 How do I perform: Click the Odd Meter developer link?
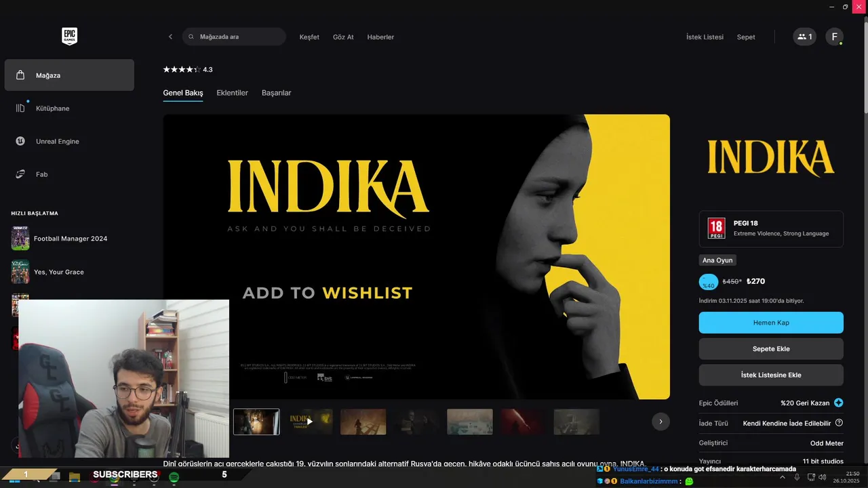pyautogui.click(x=827, y=443)
